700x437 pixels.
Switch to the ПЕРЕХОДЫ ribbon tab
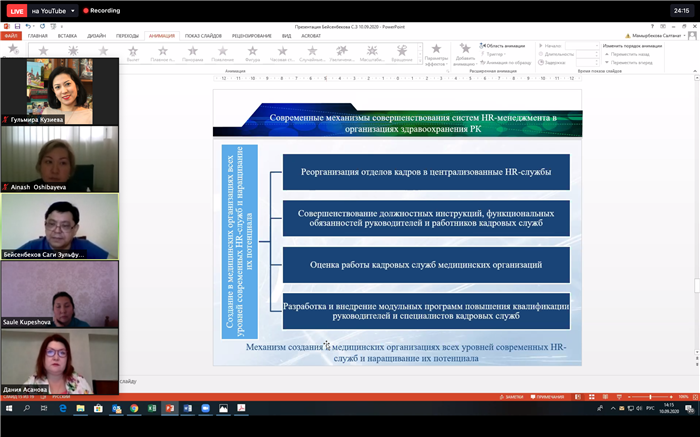point(127,35)
